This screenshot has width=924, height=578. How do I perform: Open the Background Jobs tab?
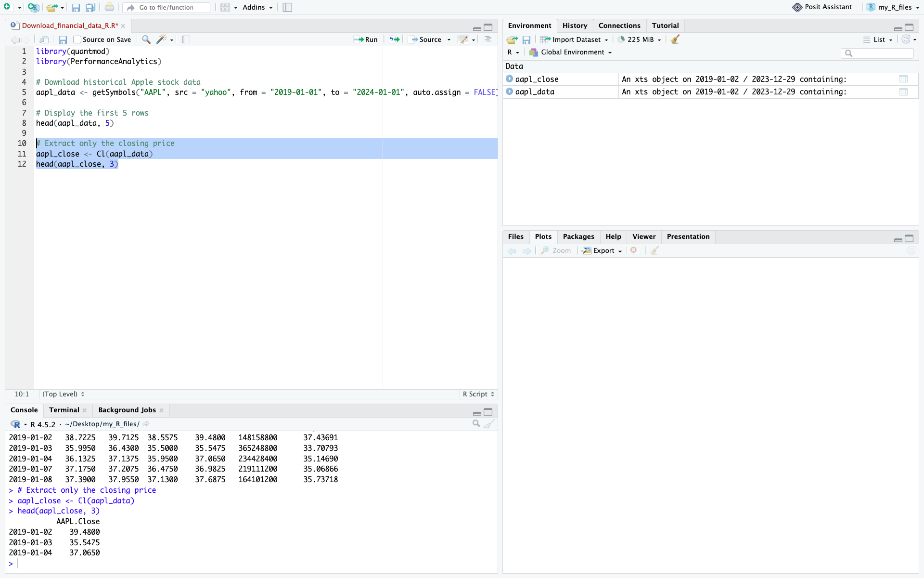127,410
